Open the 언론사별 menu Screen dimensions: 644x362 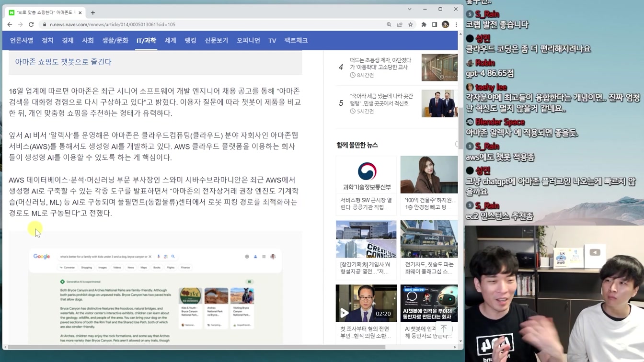(x=22, y=41)
